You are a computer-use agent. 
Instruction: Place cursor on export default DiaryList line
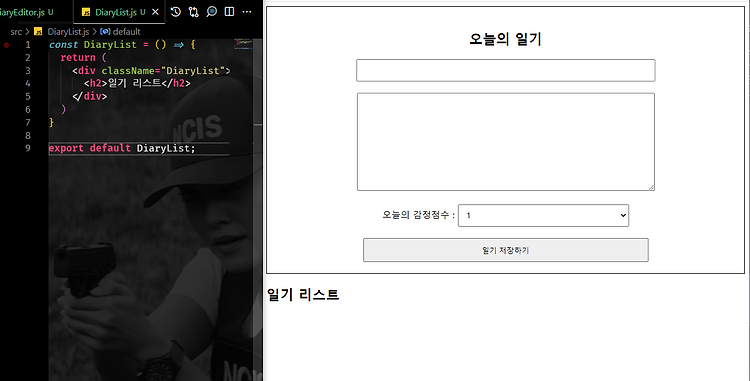pyautogui.click(x=122, y=148)
